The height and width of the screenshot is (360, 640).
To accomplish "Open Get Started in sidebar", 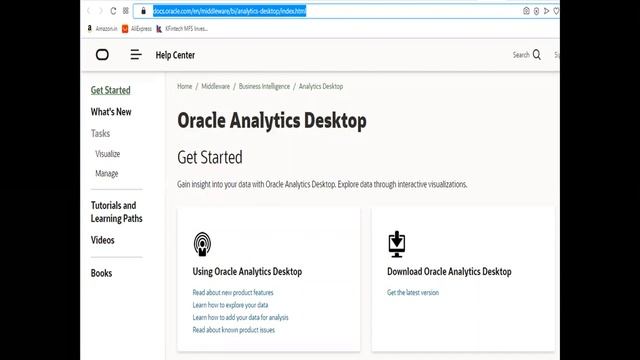I will [x=111, y=90].
